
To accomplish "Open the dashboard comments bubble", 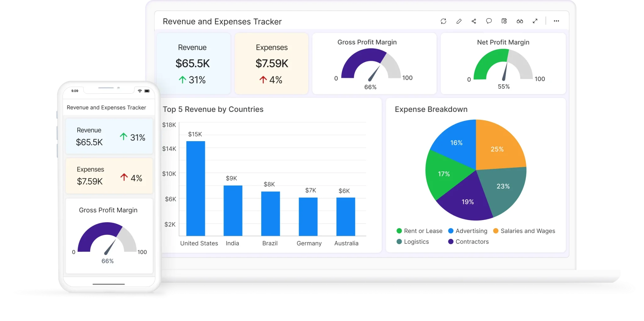I will click(x=489, y=21).
